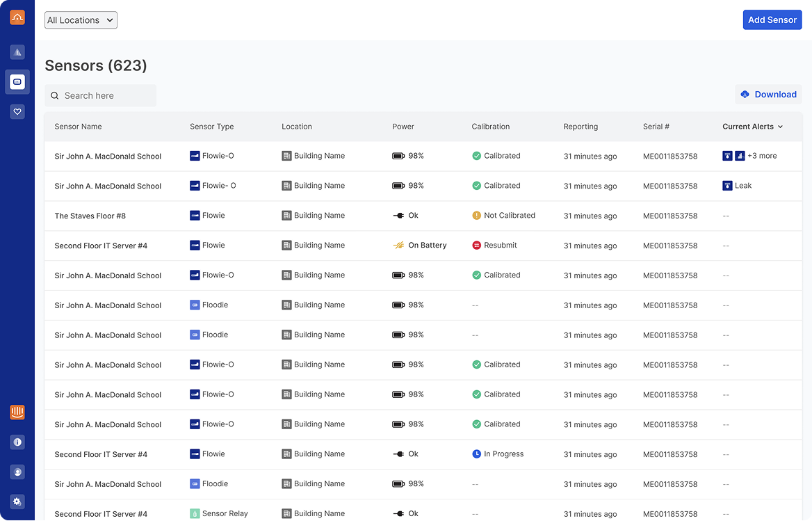Click the Resubmit status text

pyautogui.click(x=501, y=246)
